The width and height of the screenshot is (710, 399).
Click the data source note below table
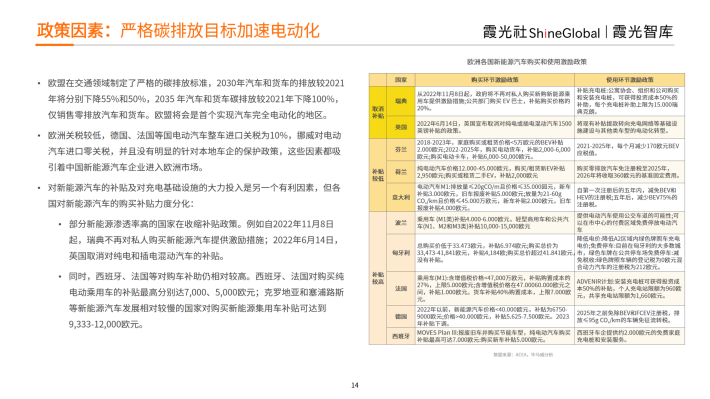(x=523, y=355)
